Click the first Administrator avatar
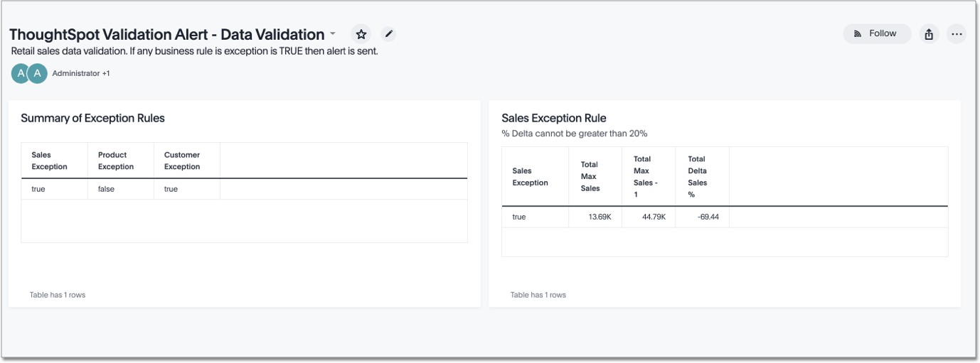 21,73
